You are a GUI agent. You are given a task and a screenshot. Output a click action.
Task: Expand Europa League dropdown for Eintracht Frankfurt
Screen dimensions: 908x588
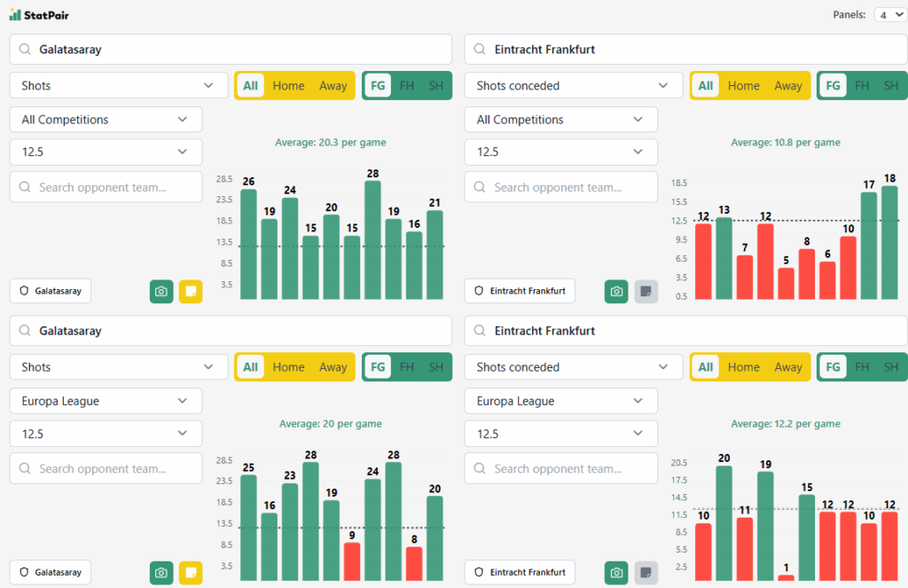click(560, 402)
